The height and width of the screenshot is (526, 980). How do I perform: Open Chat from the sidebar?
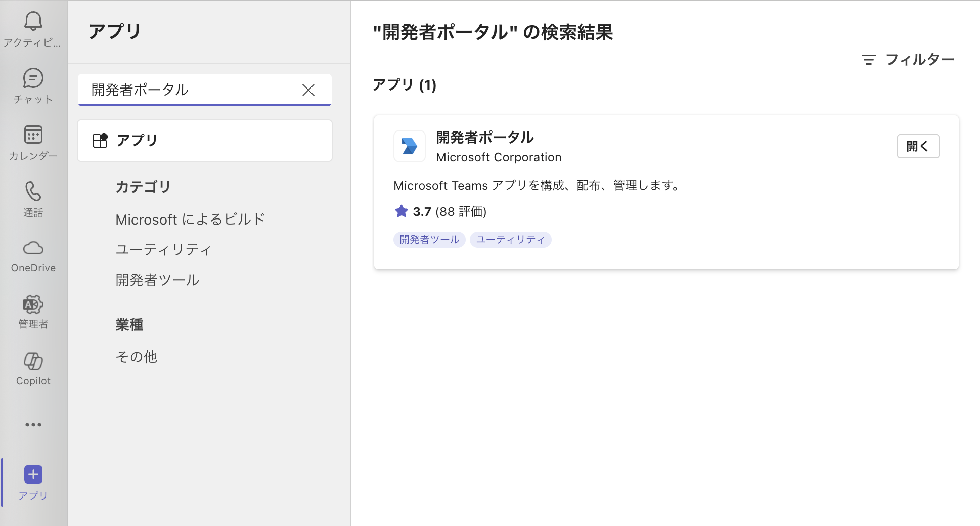[x=33, y=79]
